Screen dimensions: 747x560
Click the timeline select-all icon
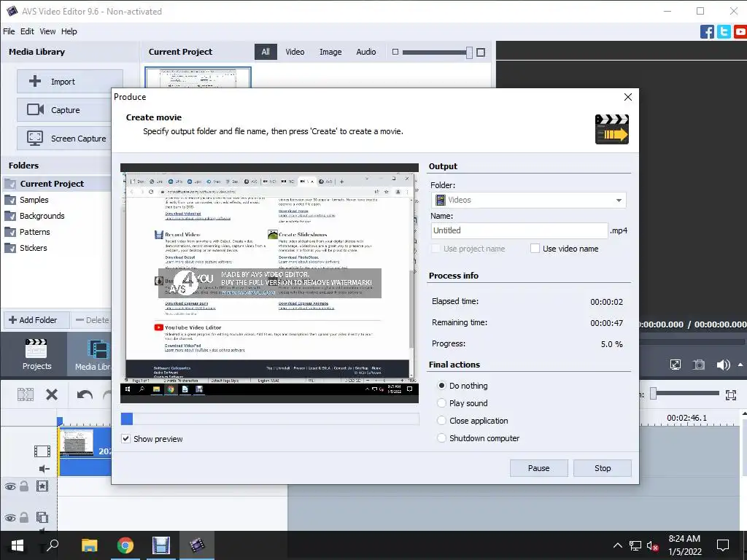click(x=26, y=394)
